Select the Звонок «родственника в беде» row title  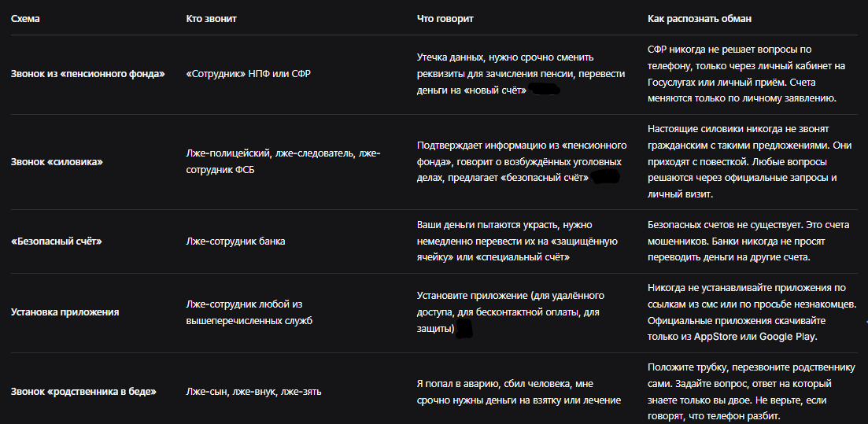pos(83,392)
